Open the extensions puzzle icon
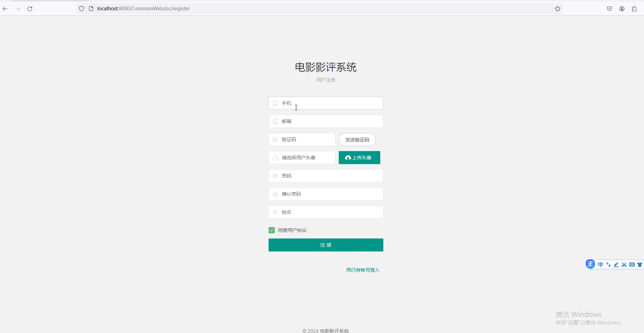 [634, 9]
